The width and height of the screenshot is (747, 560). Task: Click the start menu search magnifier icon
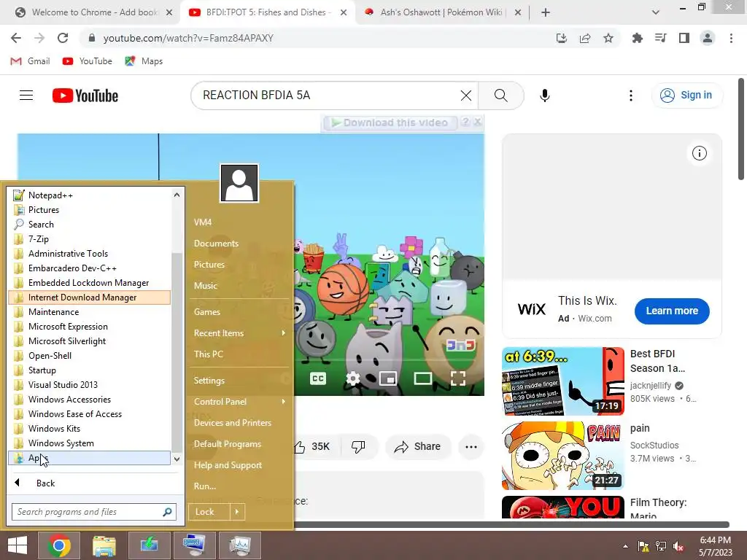coord(167,512)
